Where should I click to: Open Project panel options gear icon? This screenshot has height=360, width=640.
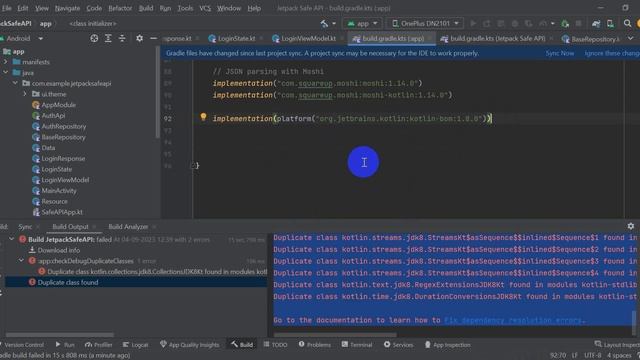point(140,38)
